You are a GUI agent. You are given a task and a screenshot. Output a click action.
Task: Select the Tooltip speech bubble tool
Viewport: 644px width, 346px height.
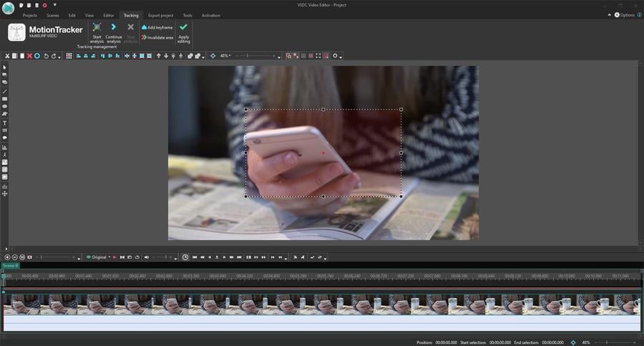coord(4,138)
